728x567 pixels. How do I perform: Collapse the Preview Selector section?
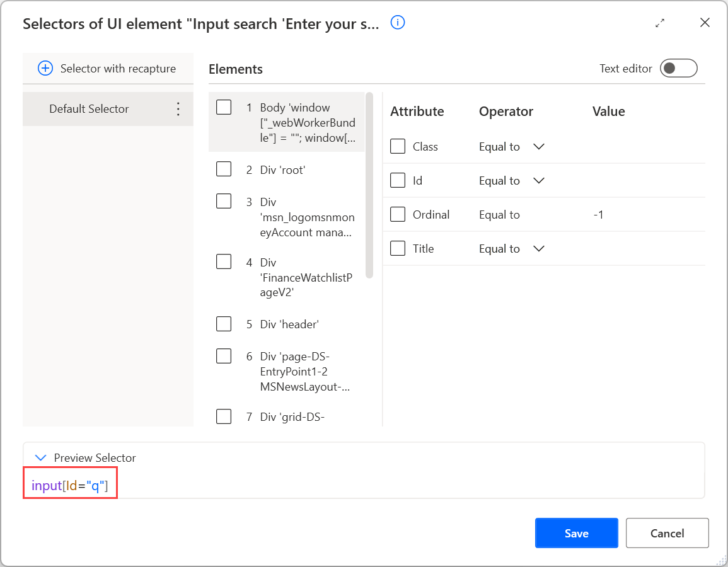click(x=42, y=458)
